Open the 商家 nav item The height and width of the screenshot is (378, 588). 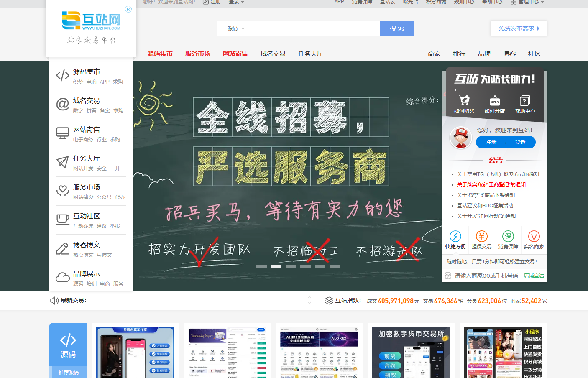click(x=434, y=54)
